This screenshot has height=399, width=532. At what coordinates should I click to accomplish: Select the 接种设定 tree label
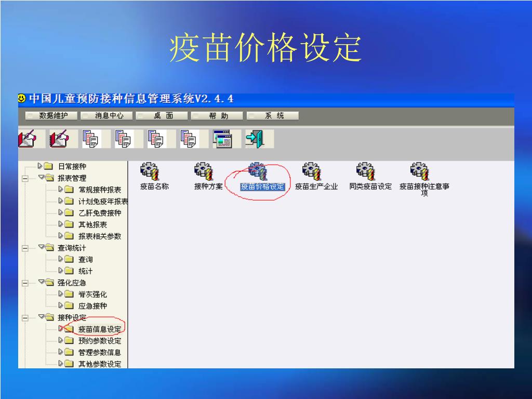click(x=72, y=317)
